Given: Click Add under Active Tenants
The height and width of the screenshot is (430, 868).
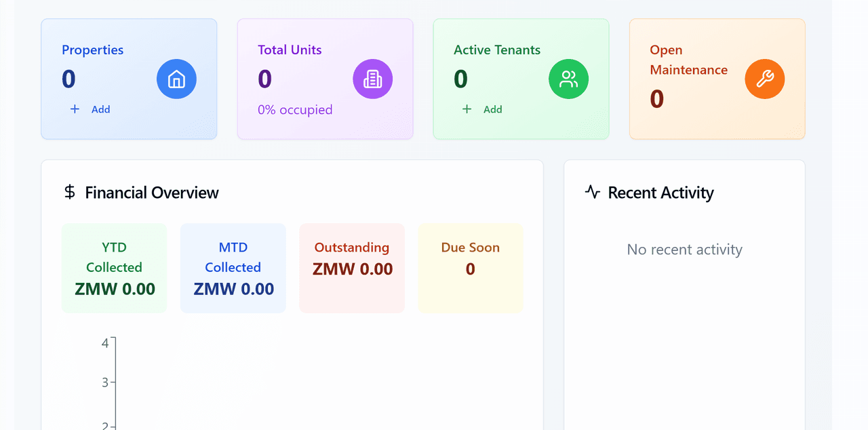Looking at the screenshot, I should (492, 109).
